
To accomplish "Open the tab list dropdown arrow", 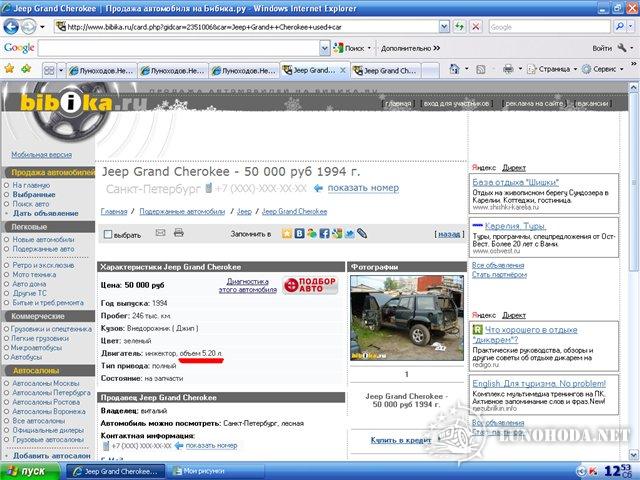I will tap(61, 70).
